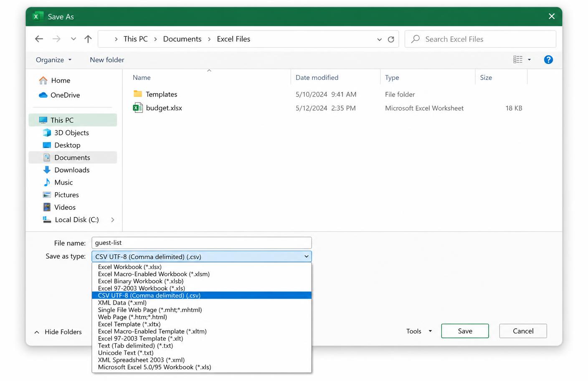Screen dimensions: 588x381
Task: Open Music in the sidebar
Action: (63, 182)
